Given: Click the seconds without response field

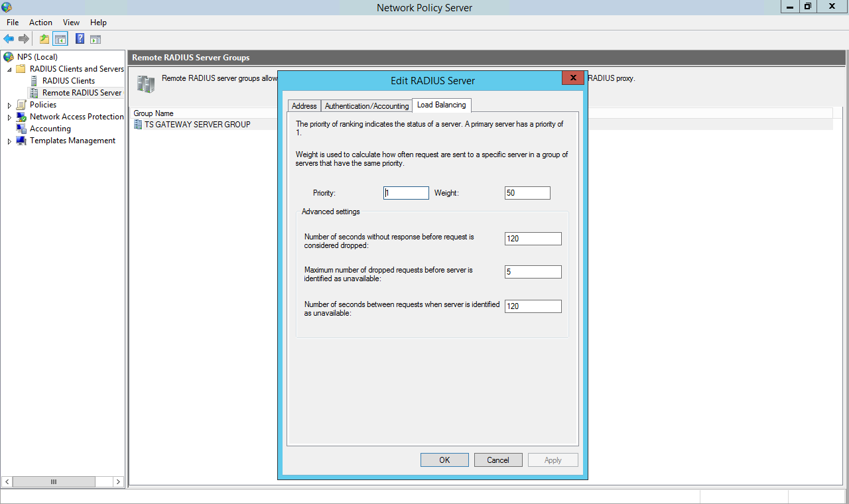Looking at the screenshot, I should pyautogui.click(x=533, y=239).
